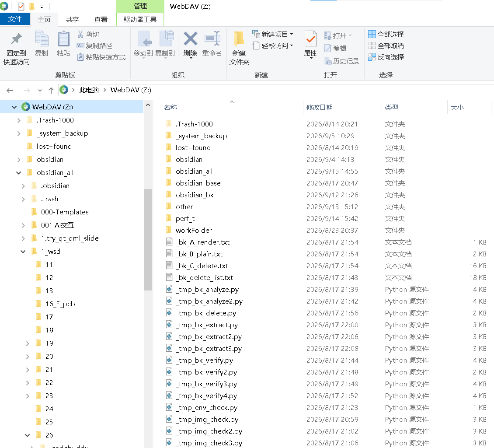The image size is (494, 448).
Task: Select all items in folder
Action: coord(386,35)
